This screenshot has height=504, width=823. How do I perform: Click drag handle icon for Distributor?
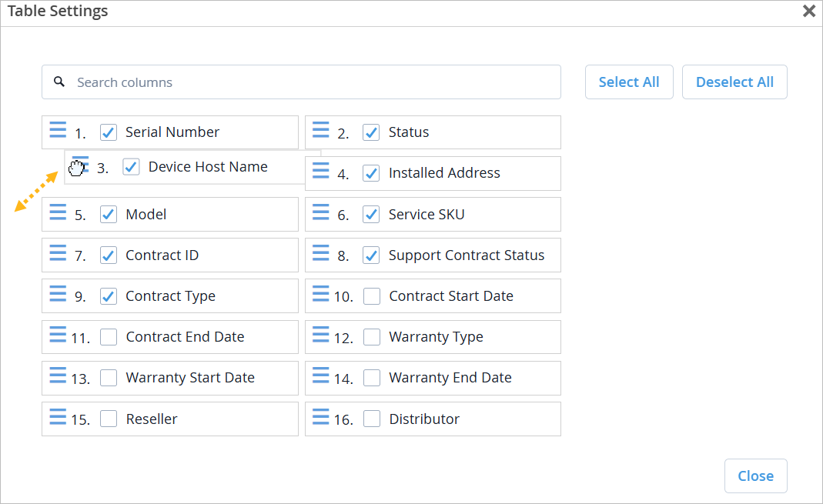321,417
